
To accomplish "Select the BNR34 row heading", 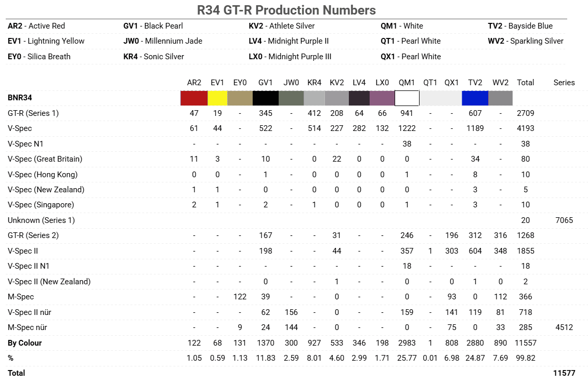I will coord(20,98).
